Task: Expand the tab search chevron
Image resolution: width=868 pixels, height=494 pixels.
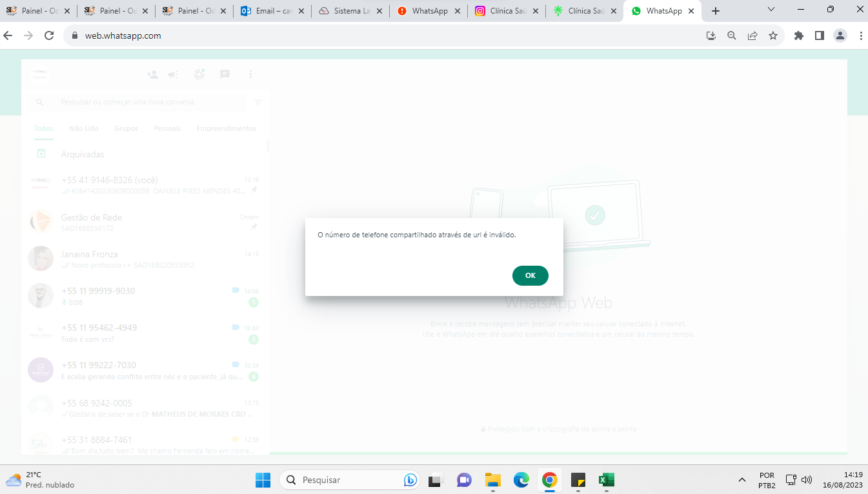Action: [x=772, y=9]
